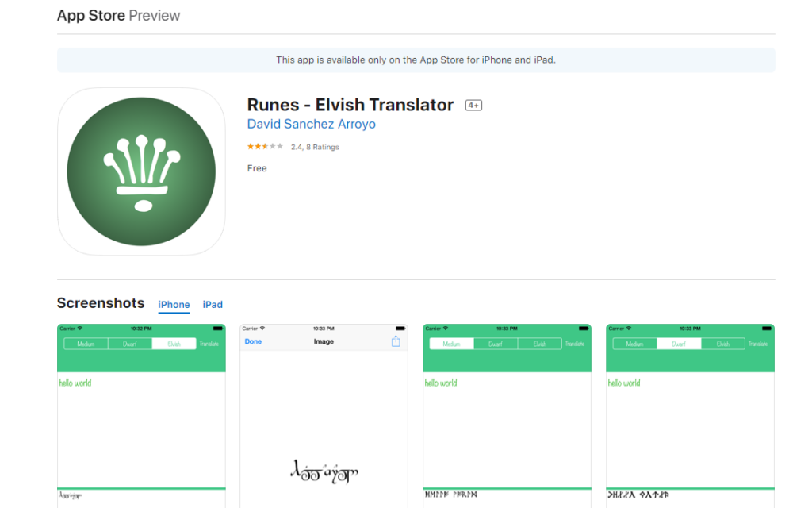
Task: Choose Medium in the 10:32 PM screenshot
Action: pos(86,344)
